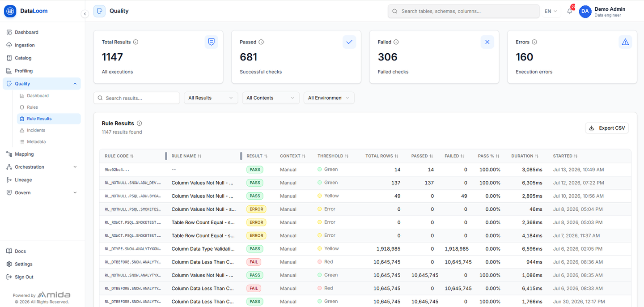Click the PASS badge in the 6,305ms row

(x=254, y=183)
